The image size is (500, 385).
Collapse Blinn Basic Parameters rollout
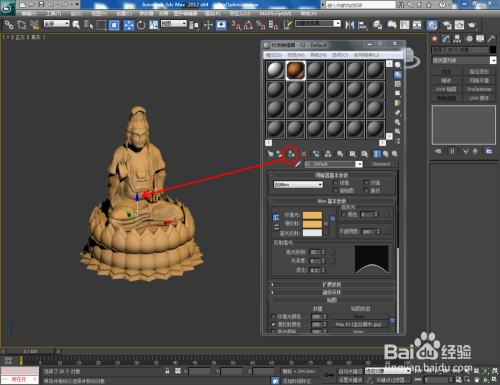332,201
